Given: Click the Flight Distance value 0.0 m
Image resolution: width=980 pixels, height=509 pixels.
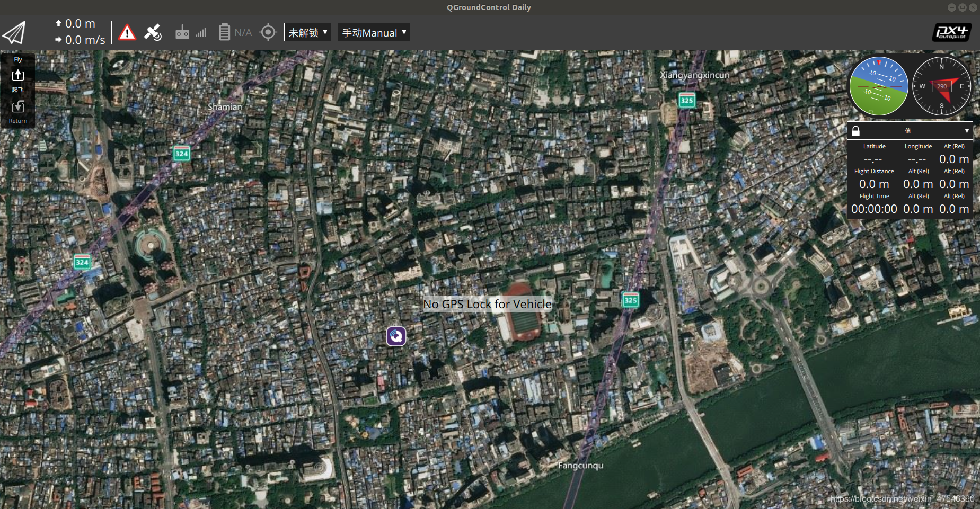Looking at the screenshot, I should pos(874,184).
